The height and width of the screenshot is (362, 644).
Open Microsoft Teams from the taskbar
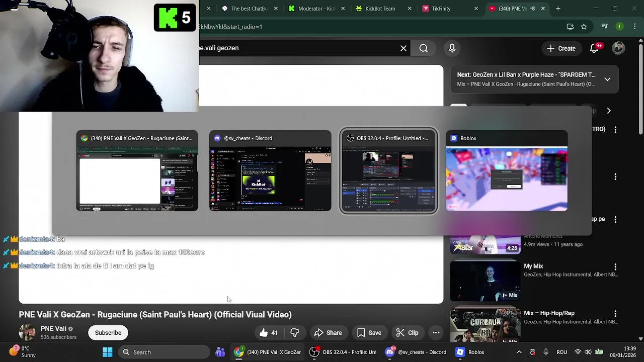[x=220, y=352]
